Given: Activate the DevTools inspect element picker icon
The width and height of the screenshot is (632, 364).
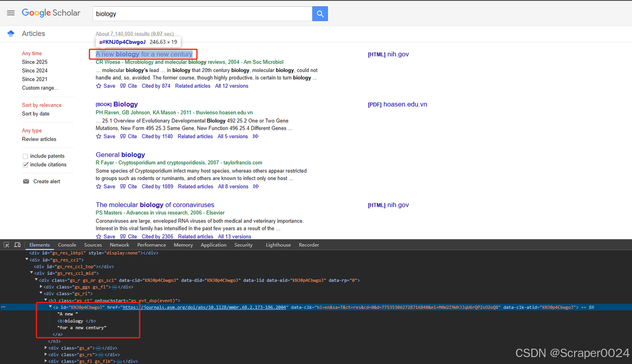Looking at the screenshot, I should [x=6, y=245].
